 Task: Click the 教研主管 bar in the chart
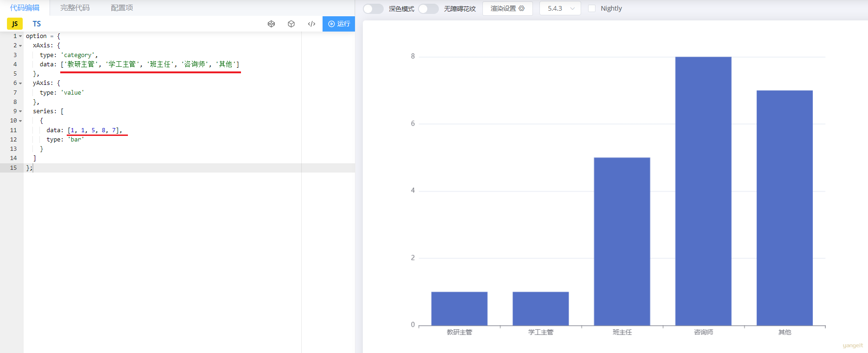[459, 308]
